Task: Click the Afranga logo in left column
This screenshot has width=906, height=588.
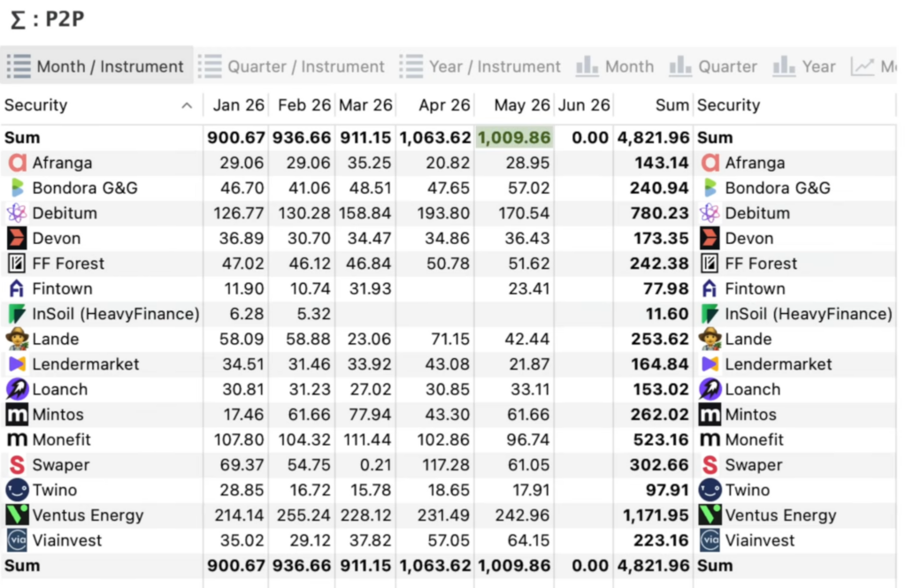Action: 17,163
